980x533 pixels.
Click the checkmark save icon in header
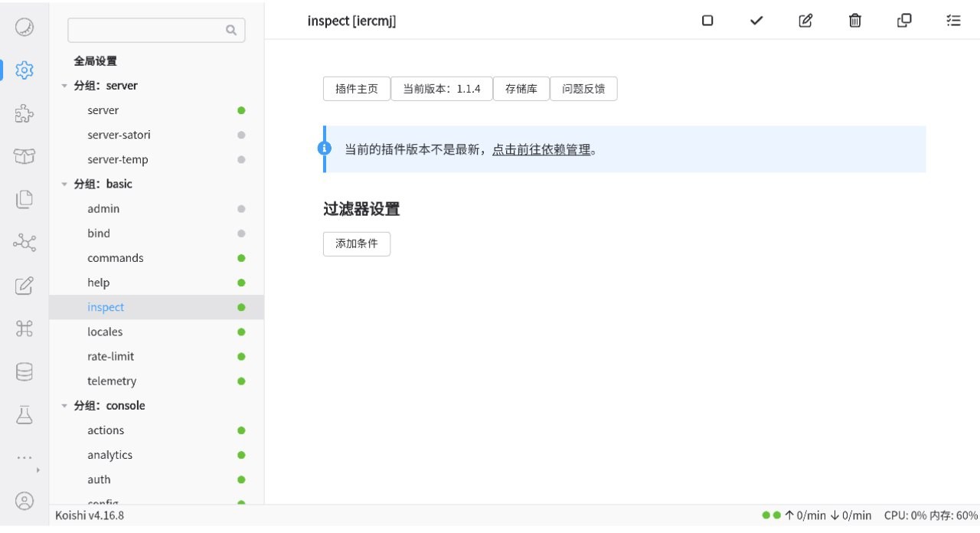(756, 21)
